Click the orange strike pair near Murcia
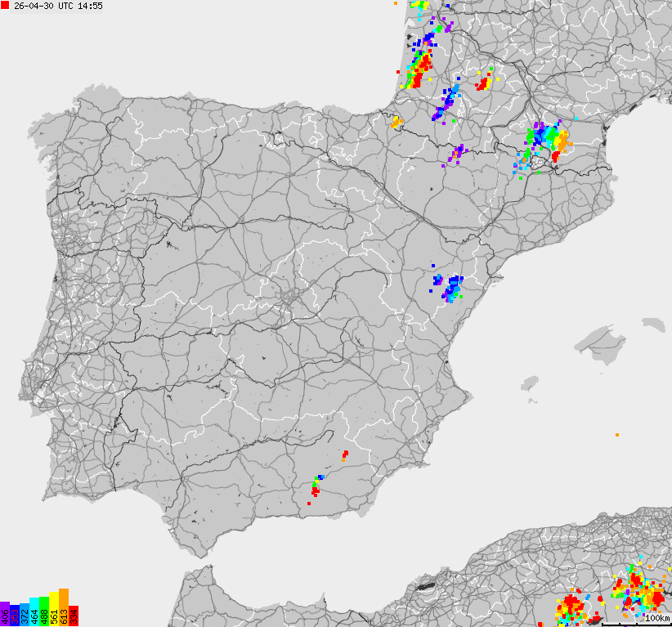The image size is (672, 627). pos(343,459)
